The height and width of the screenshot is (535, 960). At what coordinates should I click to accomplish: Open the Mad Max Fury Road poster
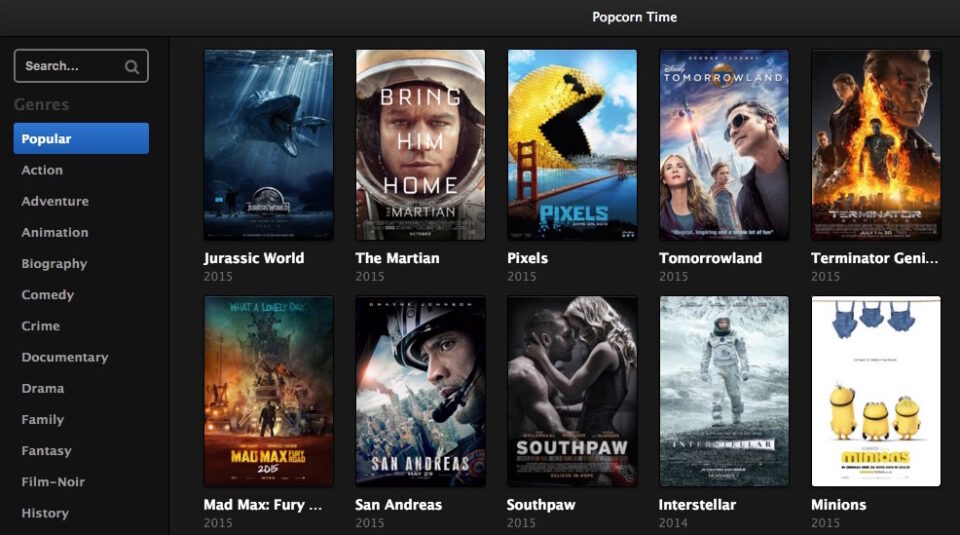[269, 391]
